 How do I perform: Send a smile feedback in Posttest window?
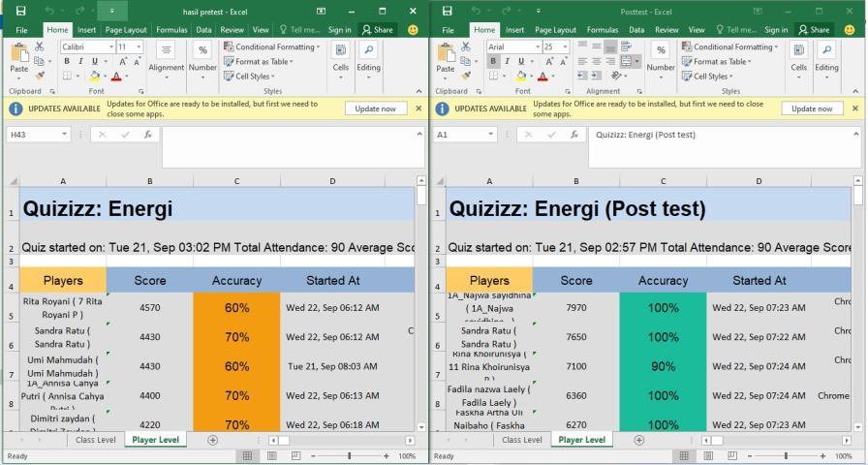pyautogui.click(x=850, y=30)
